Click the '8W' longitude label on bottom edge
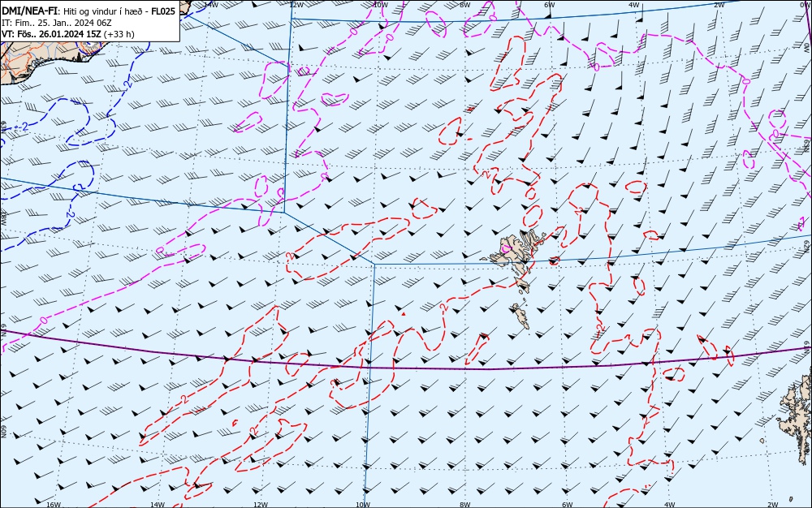 point(465,505)
